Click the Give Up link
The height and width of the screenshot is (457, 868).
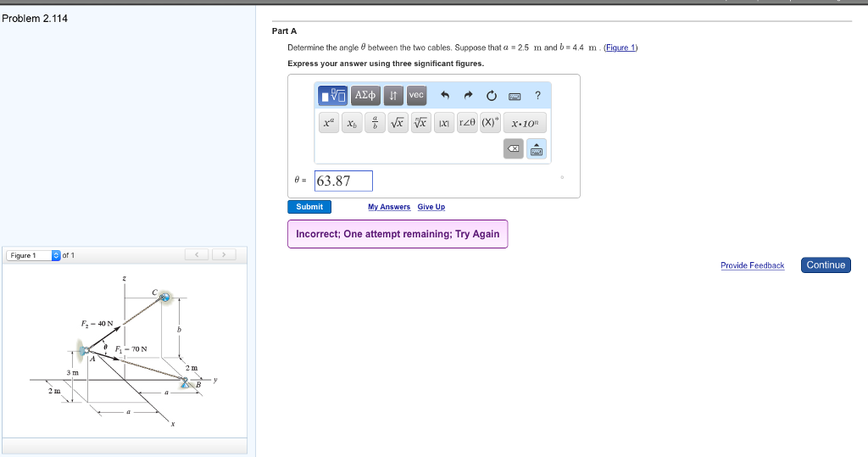(431, 207)
